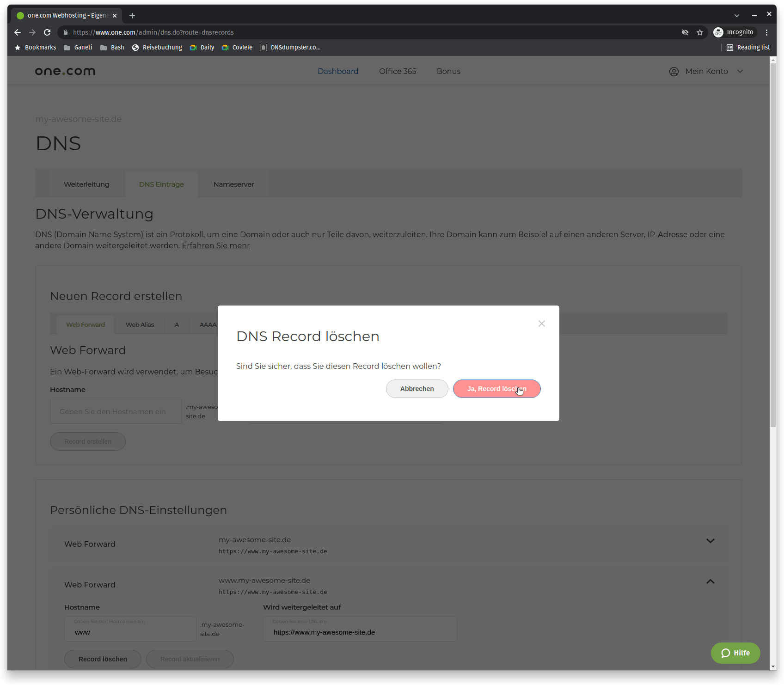Select Web Forward record type tab

pyautogui.click(x=86, y=324)
